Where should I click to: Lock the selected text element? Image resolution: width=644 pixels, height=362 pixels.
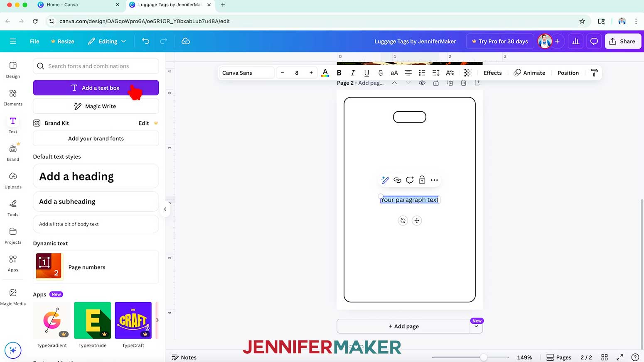pos(422,180)
